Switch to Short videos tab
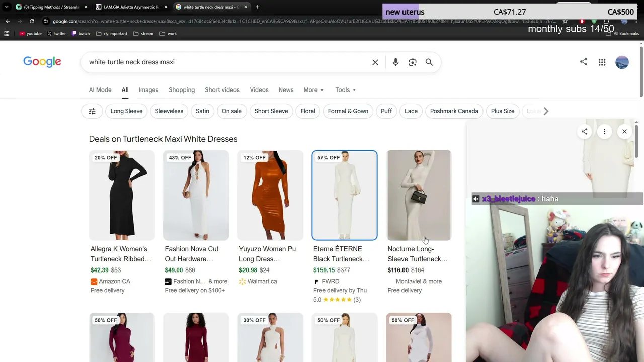644x362 pixels. pos(222,90)
